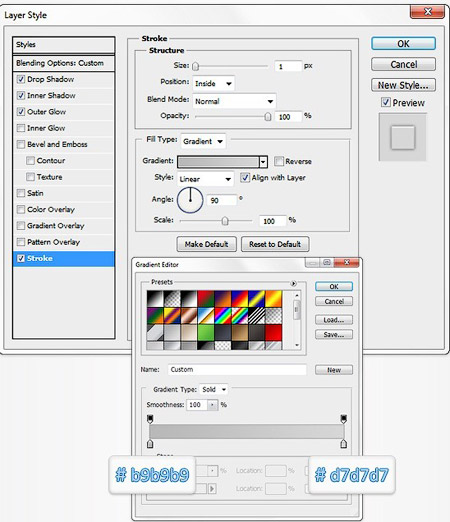Choose the diagonal stripes gradient preset

[x=257, y=316]
